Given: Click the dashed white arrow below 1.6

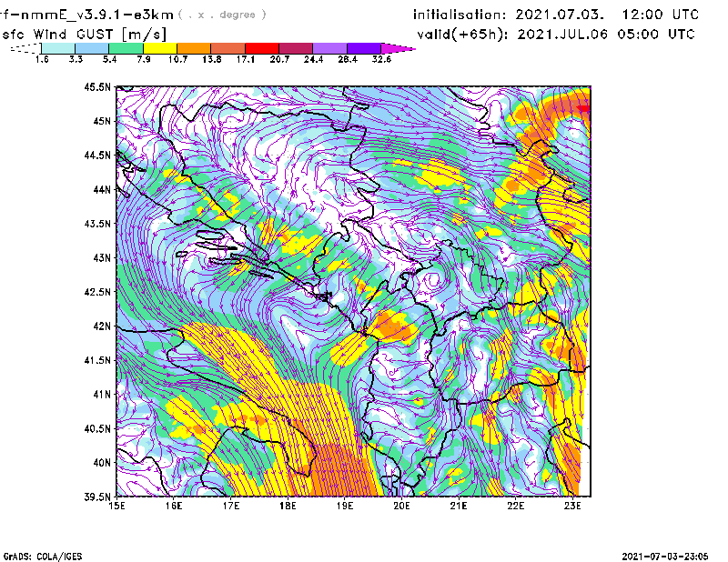Looking at the screenshot, I should [25, 47].
